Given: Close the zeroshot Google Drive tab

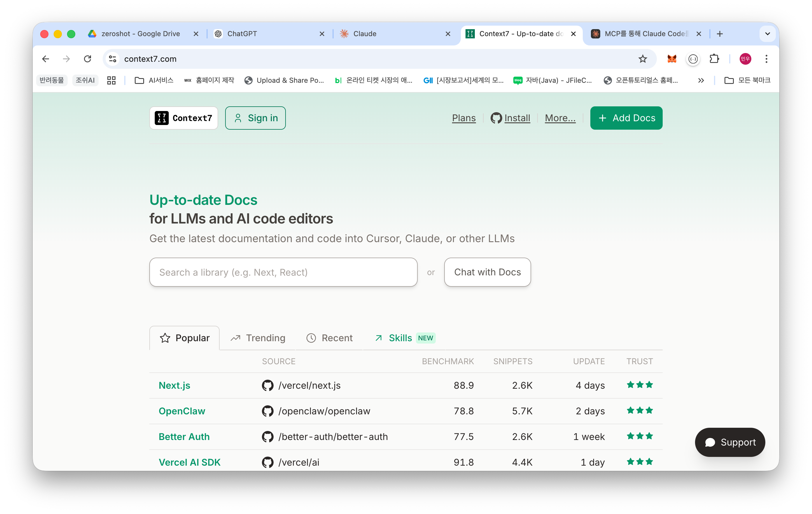Looking at the screenshot, I should pos(196,34).
